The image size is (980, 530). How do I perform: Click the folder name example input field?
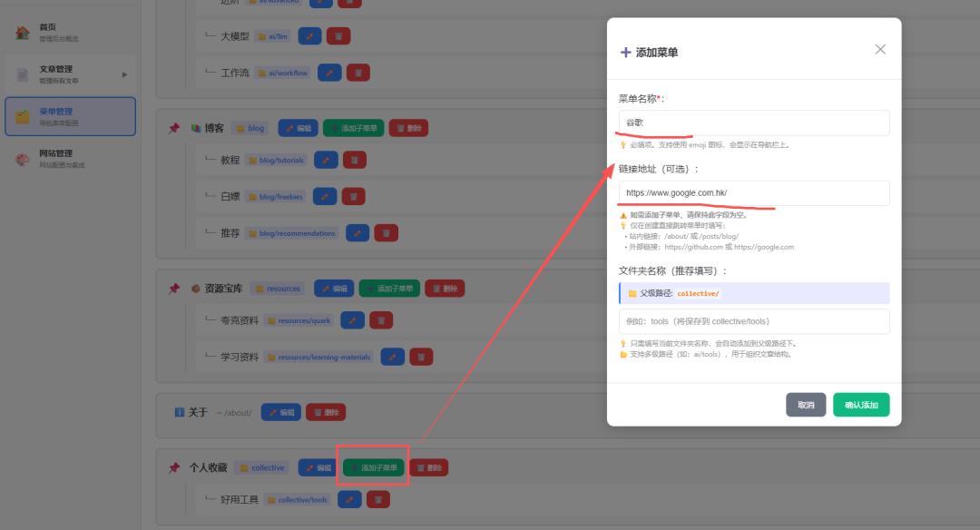(754, 319)
